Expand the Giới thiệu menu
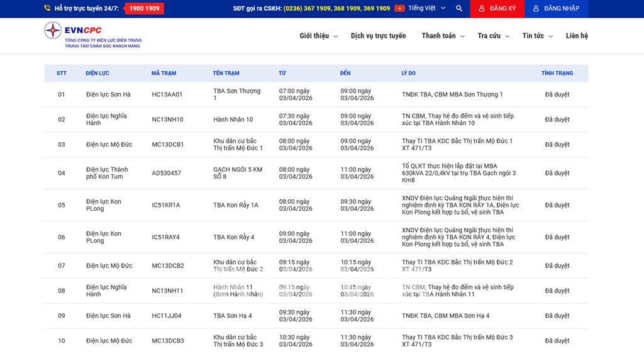Screen dimensions: 644x353 click(318, 36)
